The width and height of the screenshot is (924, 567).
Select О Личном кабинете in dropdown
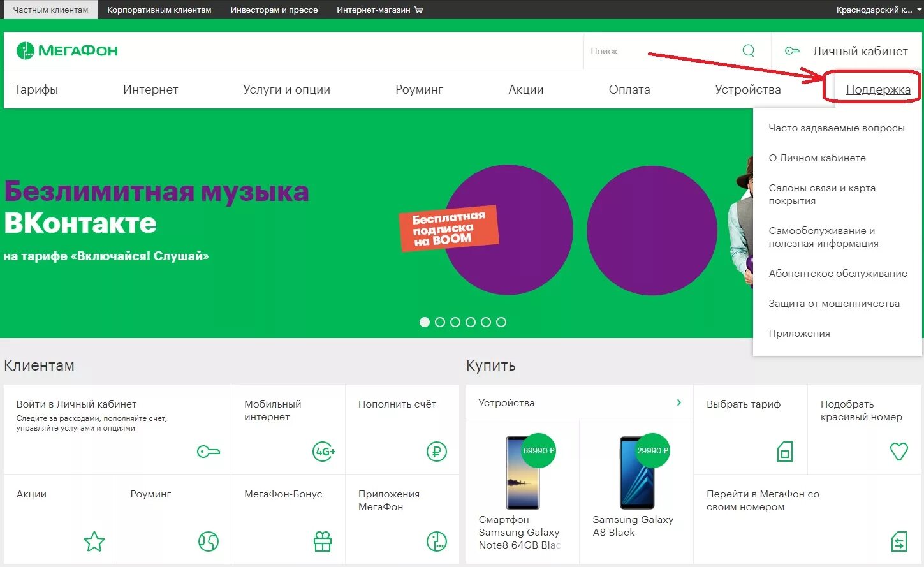pos(818,158)
